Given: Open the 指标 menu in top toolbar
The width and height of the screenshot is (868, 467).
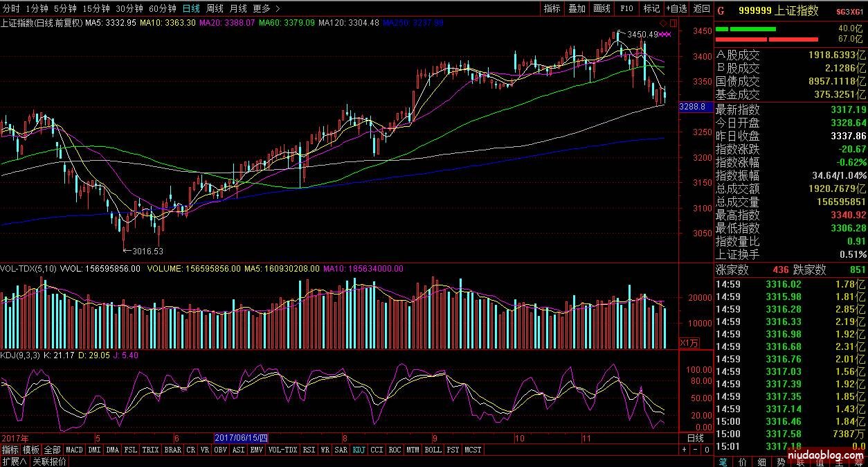Looking at the screenshot, I should point(552,8).
